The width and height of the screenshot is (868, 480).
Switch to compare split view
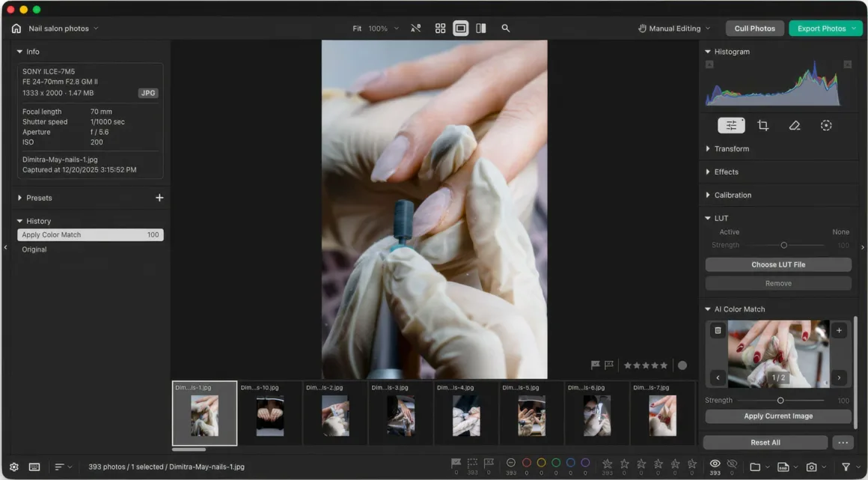481,28
